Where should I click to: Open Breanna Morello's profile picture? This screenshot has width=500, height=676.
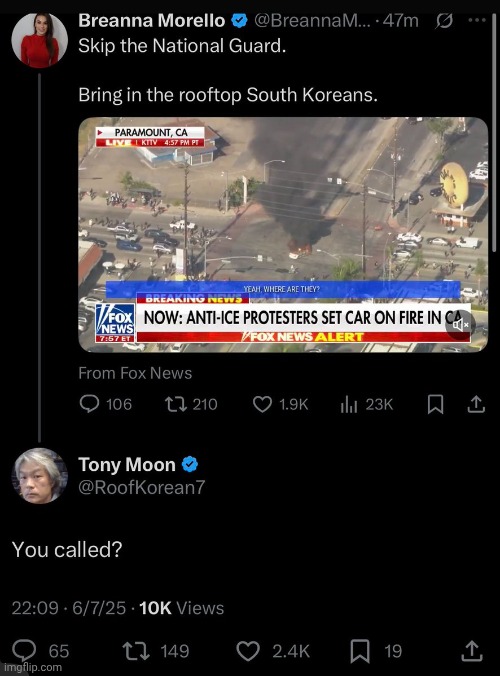pyautogui.click(x=39, y=40)
